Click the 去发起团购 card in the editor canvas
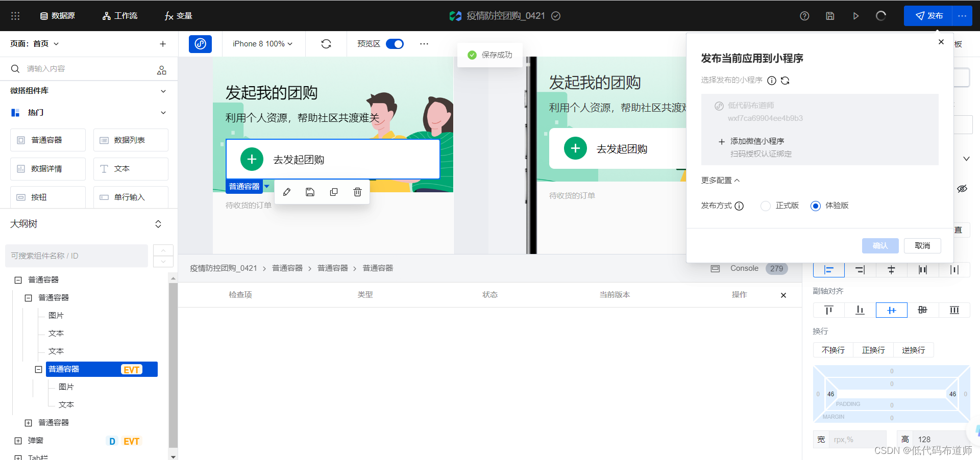The width and height of the screenshot is (980, 460). pos(333,159)
